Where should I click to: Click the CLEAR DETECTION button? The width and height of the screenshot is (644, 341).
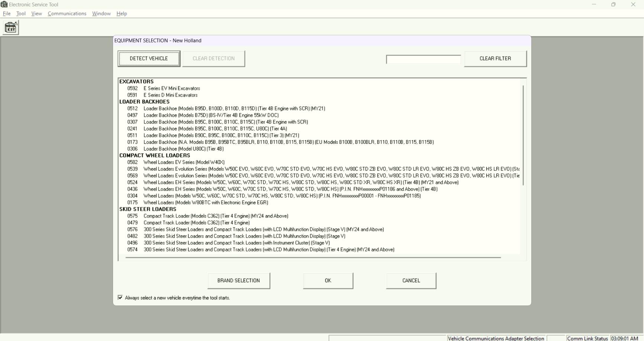point(213,58)
